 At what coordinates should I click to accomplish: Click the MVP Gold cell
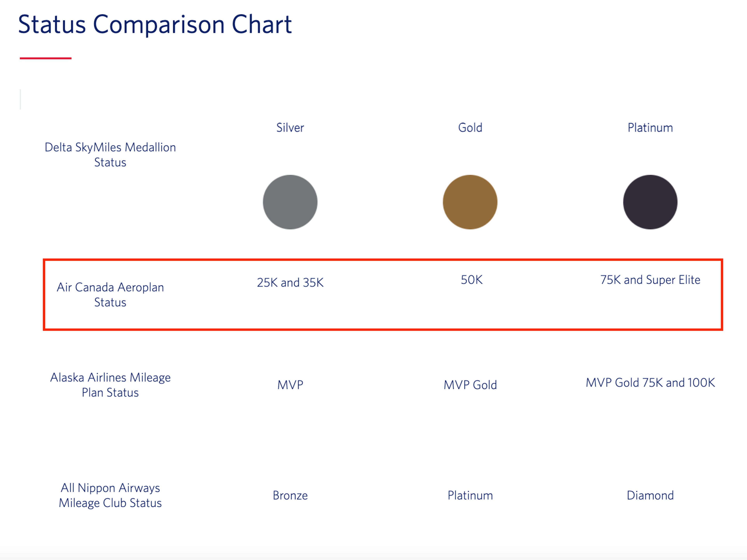pyautogui.click(x=470, y=385)
